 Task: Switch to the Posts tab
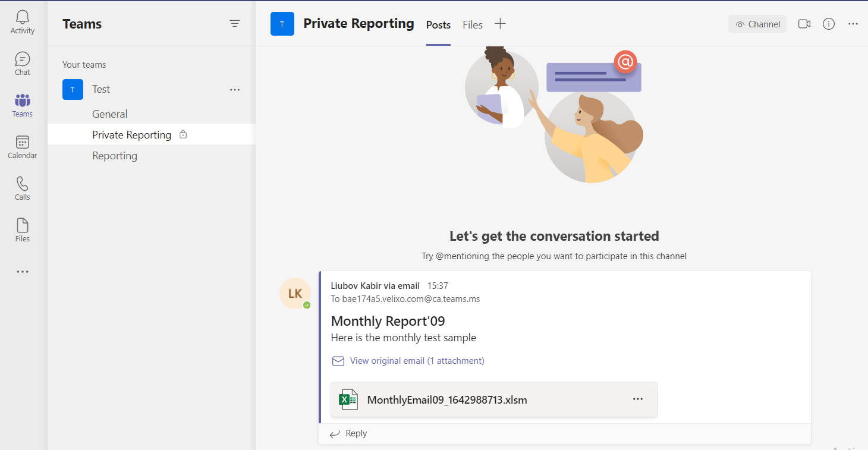click(438, 25)
